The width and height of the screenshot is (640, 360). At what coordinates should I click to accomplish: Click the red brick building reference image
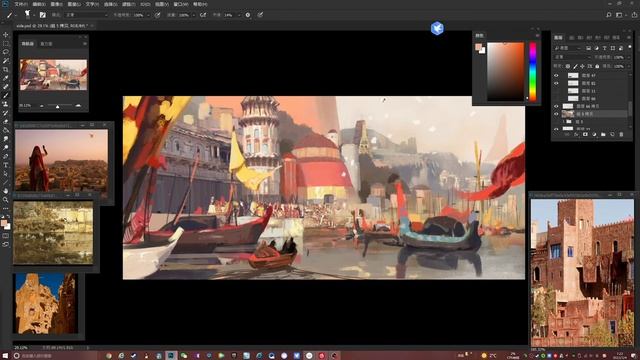point(582,273)
